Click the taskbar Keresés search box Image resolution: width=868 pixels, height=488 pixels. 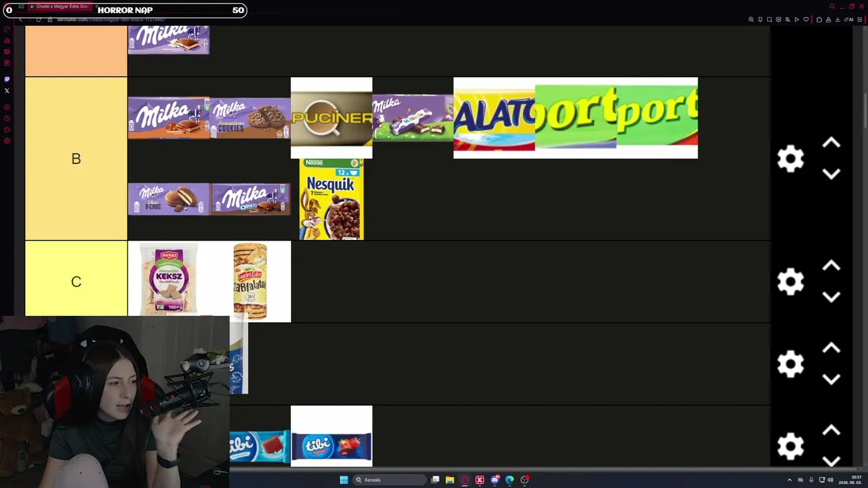[388, 480]
